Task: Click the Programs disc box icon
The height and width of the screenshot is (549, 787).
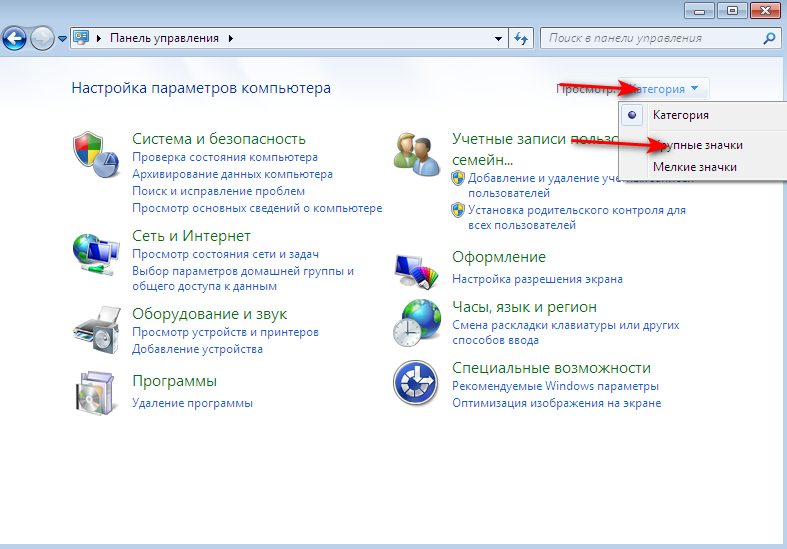Action: [95, 393]
